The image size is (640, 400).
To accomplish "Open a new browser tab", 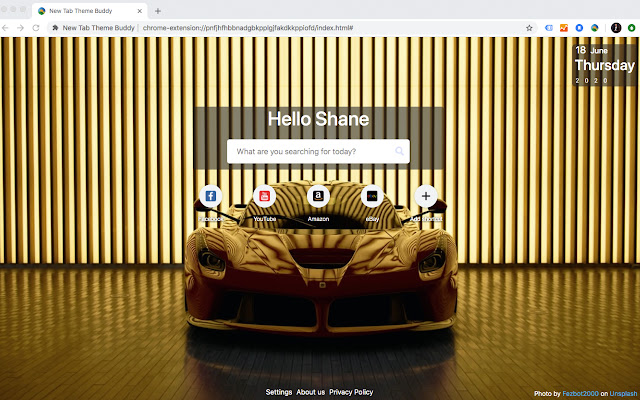I will (x=158, y=11).
